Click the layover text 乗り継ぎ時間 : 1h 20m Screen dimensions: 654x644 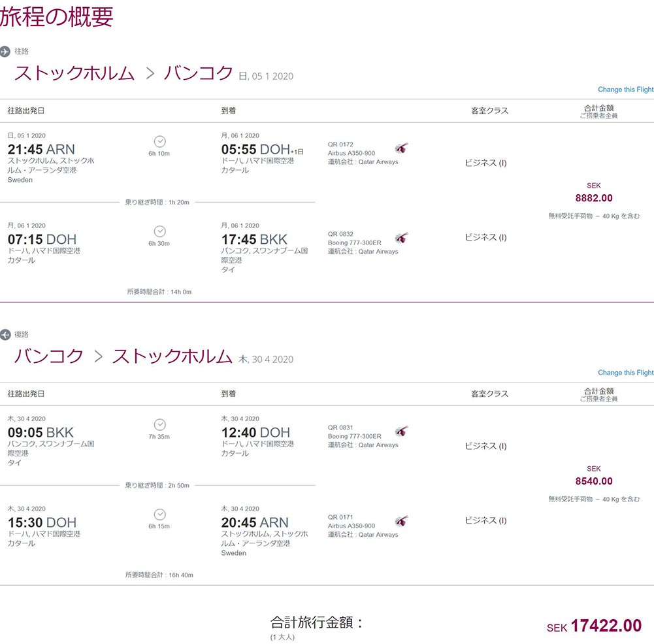click(157, 203)
